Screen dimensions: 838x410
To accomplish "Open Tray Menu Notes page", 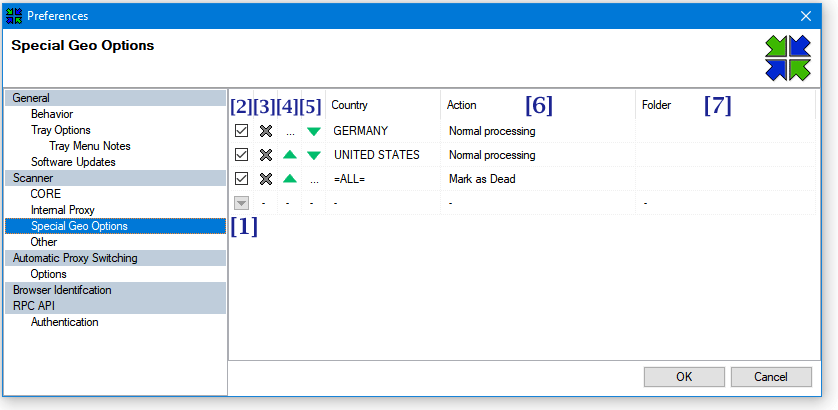I will pos(90,146).
